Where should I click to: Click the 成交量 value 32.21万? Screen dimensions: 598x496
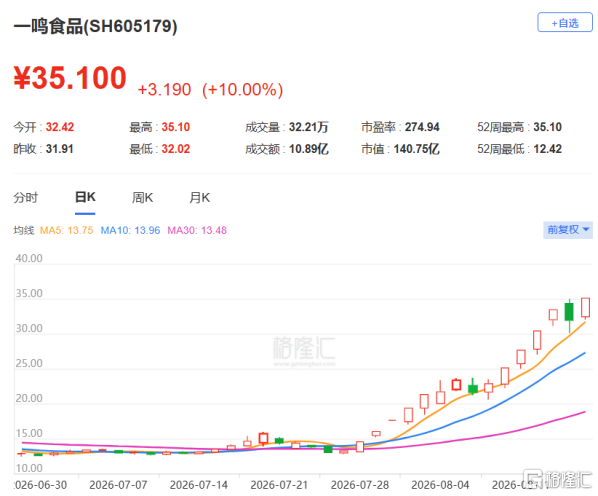[309, 127]
